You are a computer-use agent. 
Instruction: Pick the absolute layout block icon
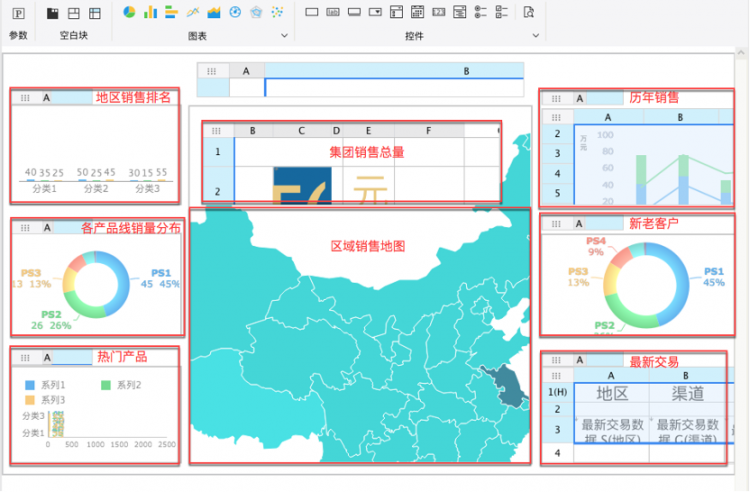coord(95,13)
